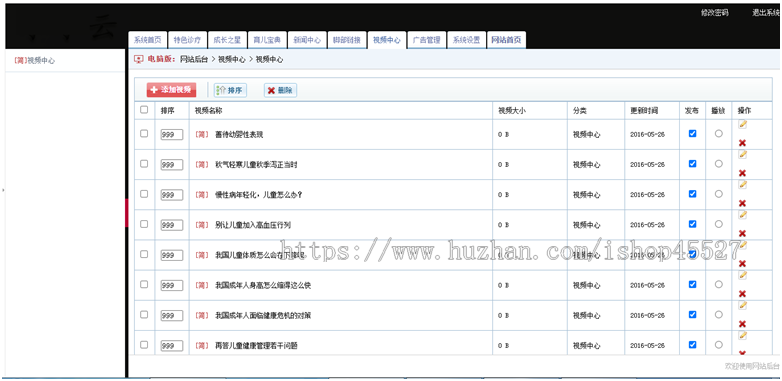Switch to the 新闻中心 tab
The width and height of the screenshot is (782, 381).
[307, 40]
